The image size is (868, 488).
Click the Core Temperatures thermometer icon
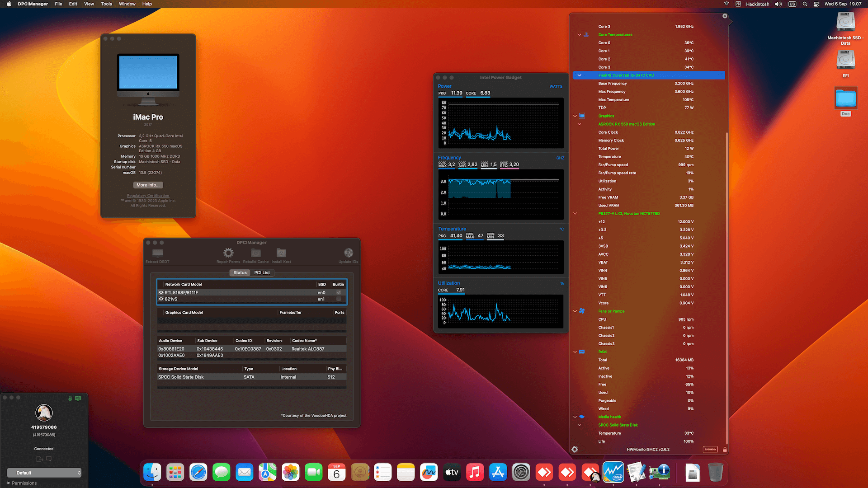[x=586, y=34]
